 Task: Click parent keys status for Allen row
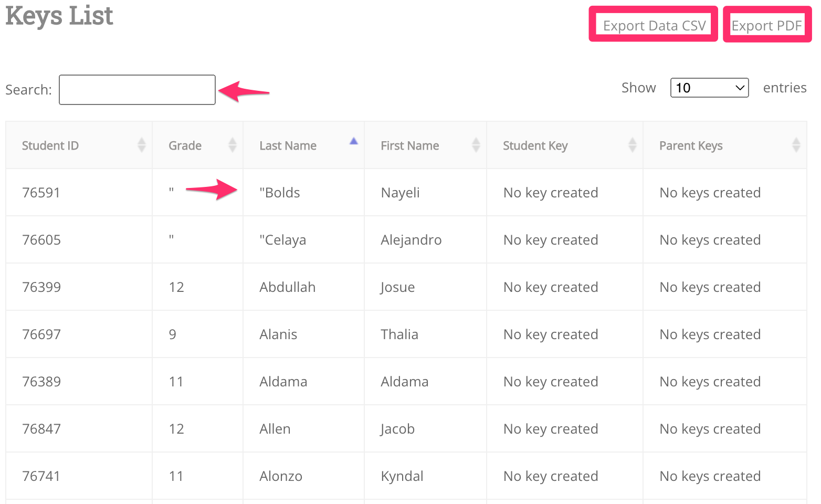tap(710, 429)
